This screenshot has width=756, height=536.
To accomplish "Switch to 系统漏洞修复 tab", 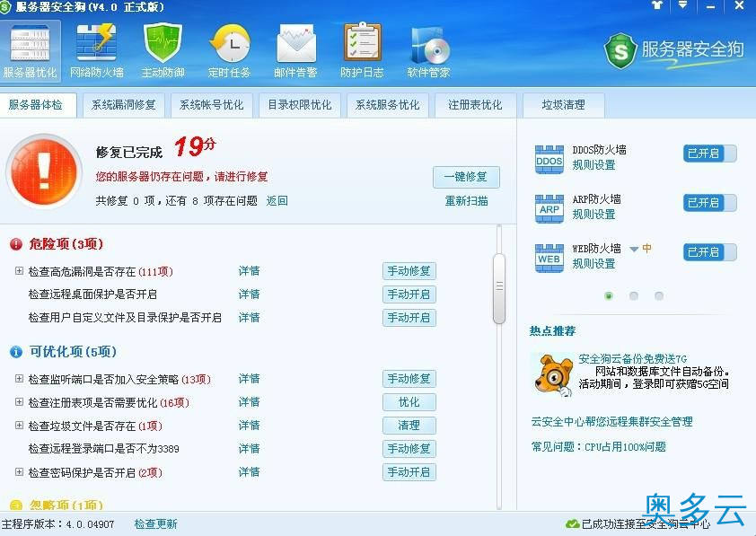I will 124,105.
